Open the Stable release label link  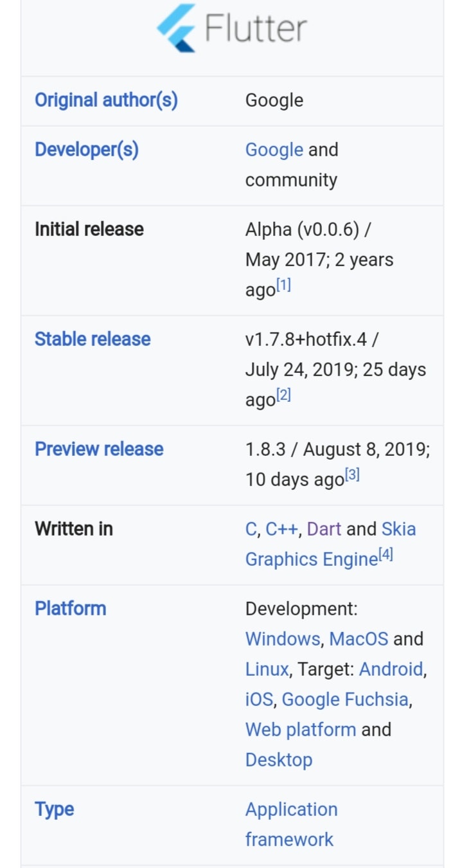(x=93, y=339)
